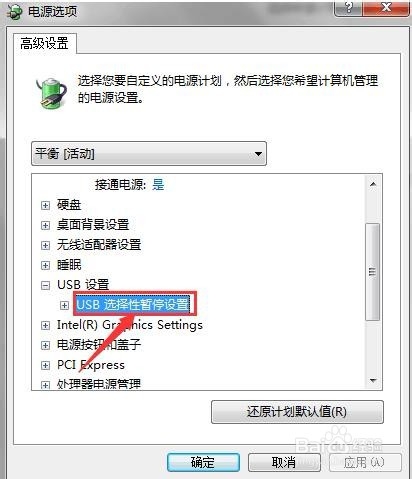Viewport: 412px width, 479px height.
Task: Expand the 睡眠 settings node
Action: click(x=45, y=265)
